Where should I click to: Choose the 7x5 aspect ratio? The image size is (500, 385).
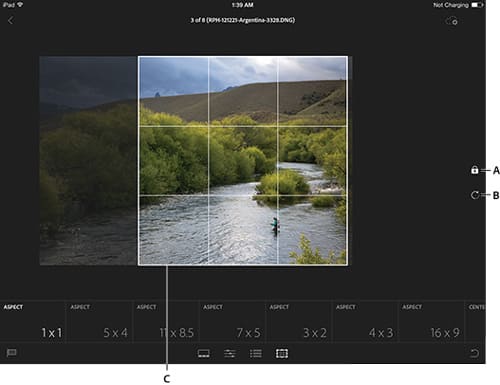233,321
